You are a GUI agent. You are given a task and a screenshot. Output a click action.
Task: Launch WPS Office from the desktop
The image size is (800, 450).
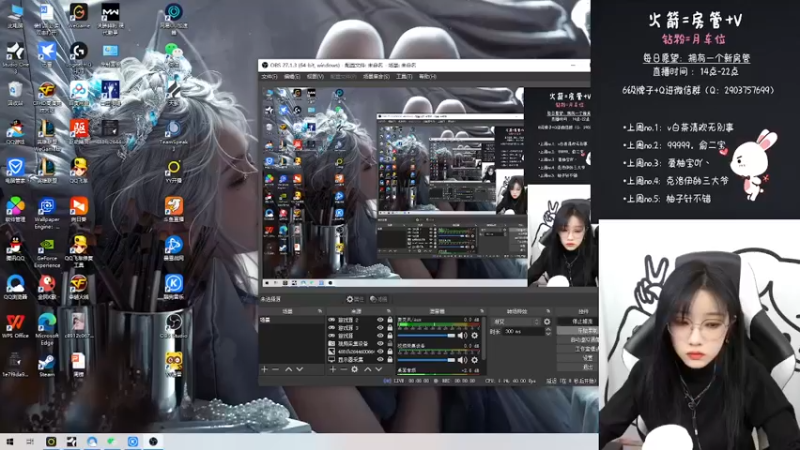[x=15, y=327]
